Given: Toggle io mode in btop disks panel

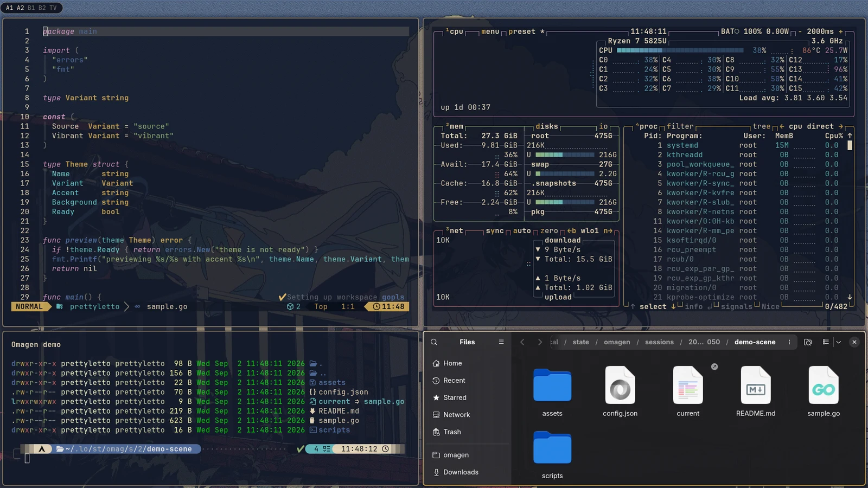Looking at the screenshot, I should click(603, 126).
